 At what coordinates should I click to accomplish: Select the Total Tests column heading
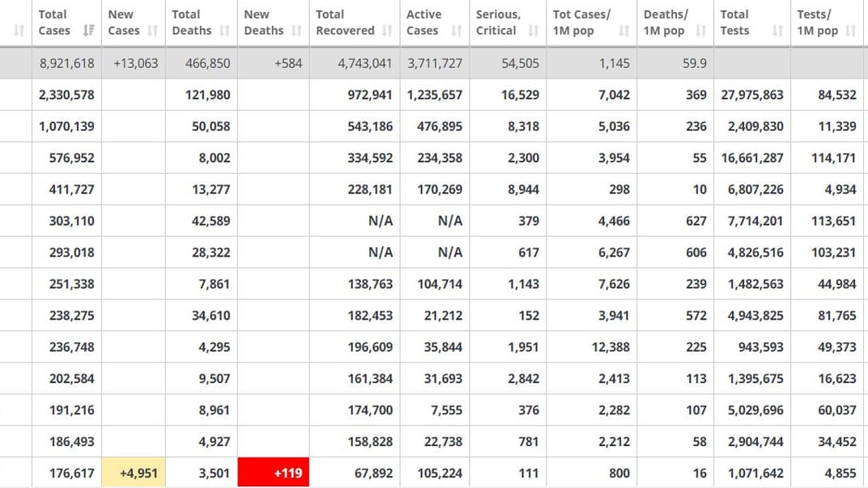click(x=735, y=23)
